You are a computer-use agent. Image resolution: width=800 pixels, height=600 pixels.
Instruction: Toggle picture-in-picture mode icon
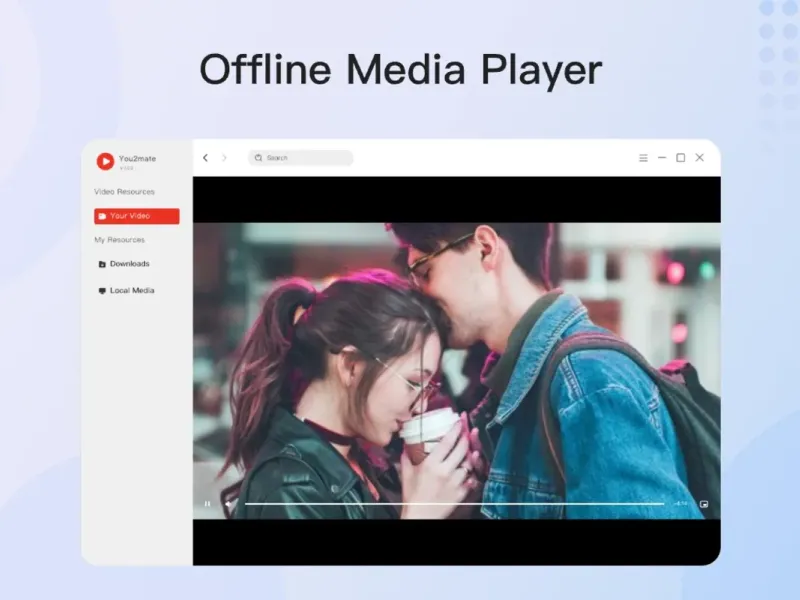[704, 504]
